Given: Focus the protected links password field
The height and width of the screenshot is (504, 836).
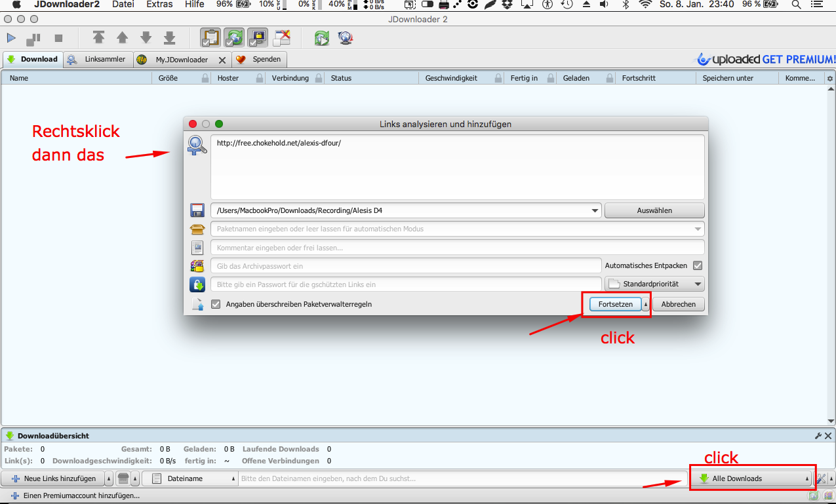Looking at the screenshot, I should point(406,284).
